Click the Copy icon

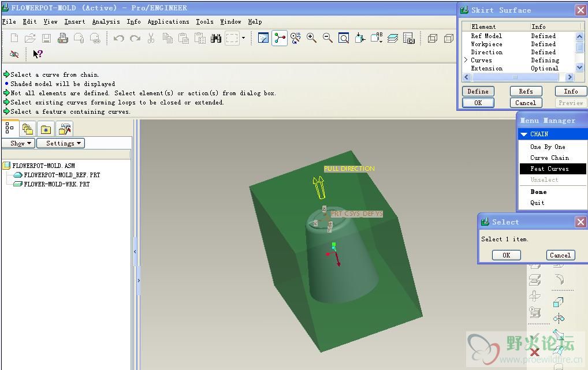tap(168, 38)
